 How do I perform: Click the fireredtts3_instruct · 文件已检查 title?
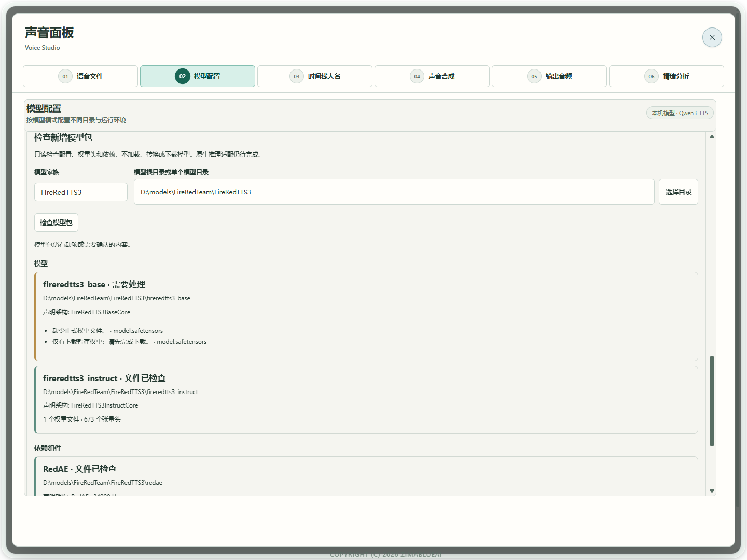point(104,378)
